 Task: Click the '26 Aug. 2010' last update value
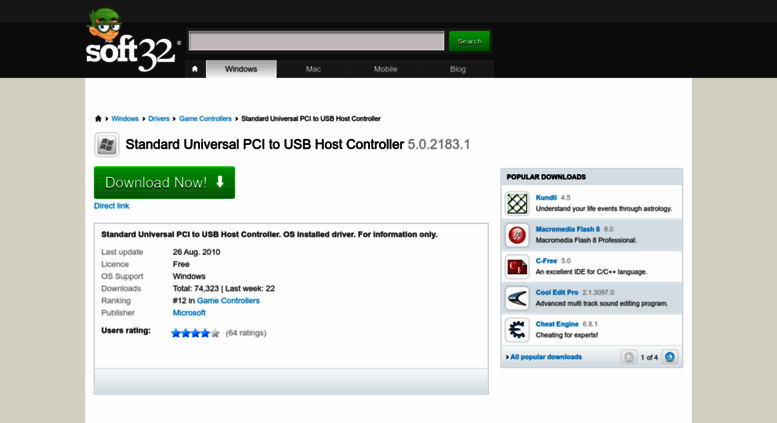coord(196,252)
